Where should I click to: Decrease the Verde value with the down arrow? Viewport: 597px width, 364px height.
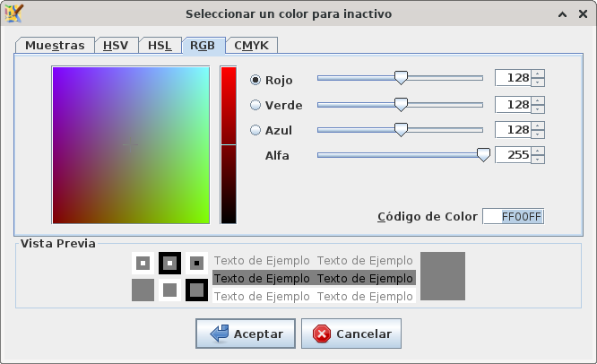coord(538,108)
